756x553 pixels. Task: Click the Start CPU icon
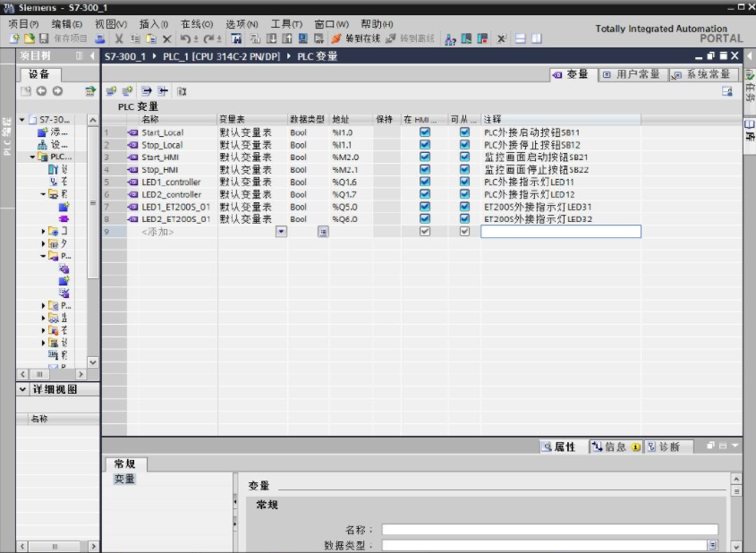coord(466,38)
